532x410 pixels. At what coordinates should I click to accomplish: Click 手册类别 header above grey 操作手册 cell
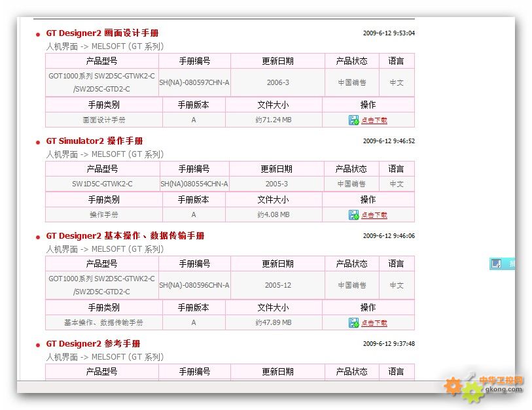[104, 199]
